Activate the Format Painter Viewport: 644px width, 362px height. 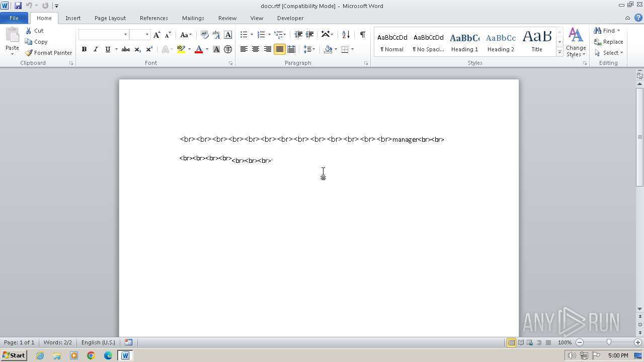click(48, 53)
